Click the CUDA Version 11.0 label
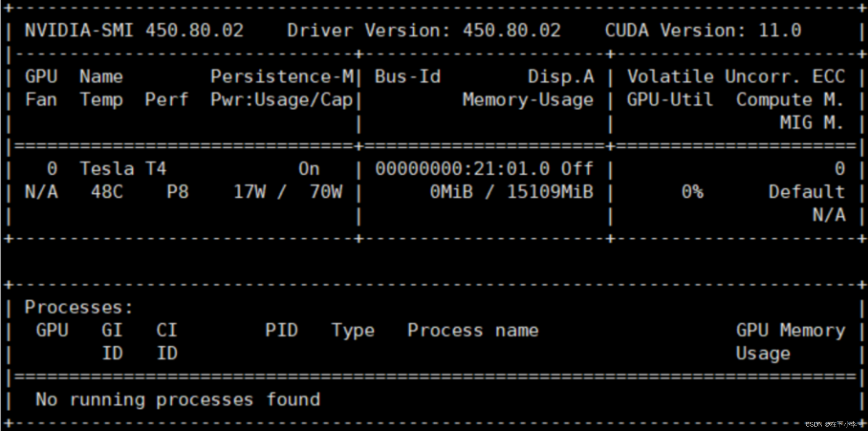The height and width of the screenshot is (431, 868). click(x=703, y=31)
